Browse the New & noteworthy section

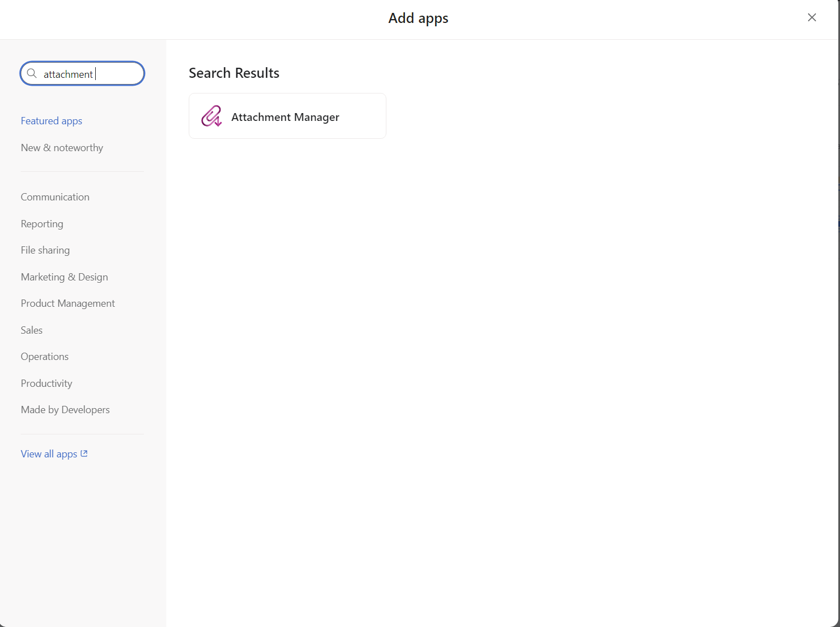[x=62, y=147]
